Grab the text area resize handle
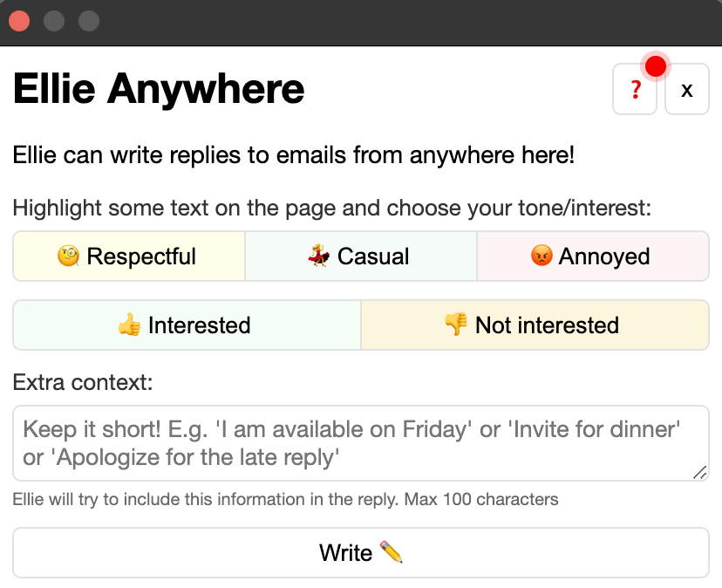 [699, 472]
